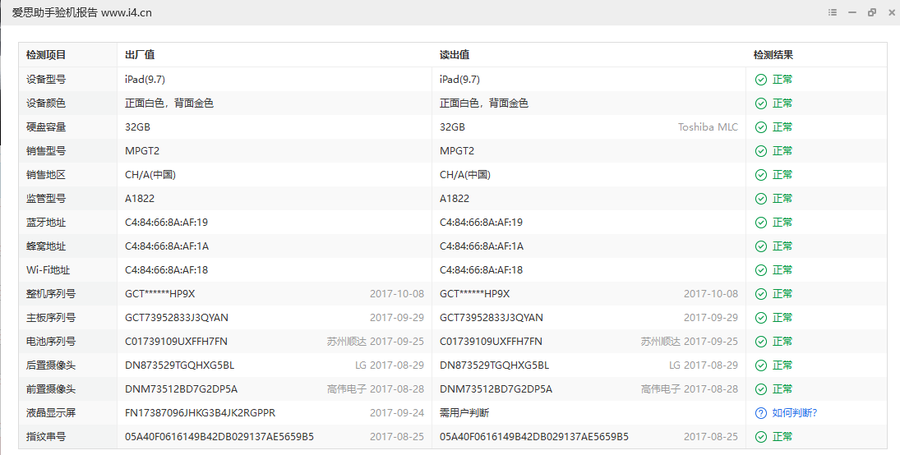Click the '如何判断?' help link
Viewport: 900px width, 455px height.
794,413
